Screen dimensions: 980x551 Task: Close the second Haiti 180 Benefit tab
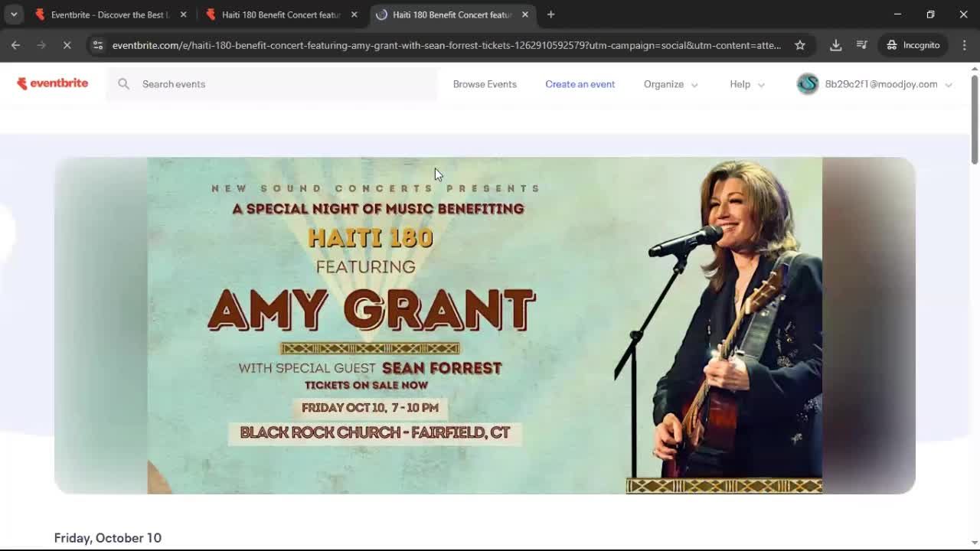click(x=354, y=15)
